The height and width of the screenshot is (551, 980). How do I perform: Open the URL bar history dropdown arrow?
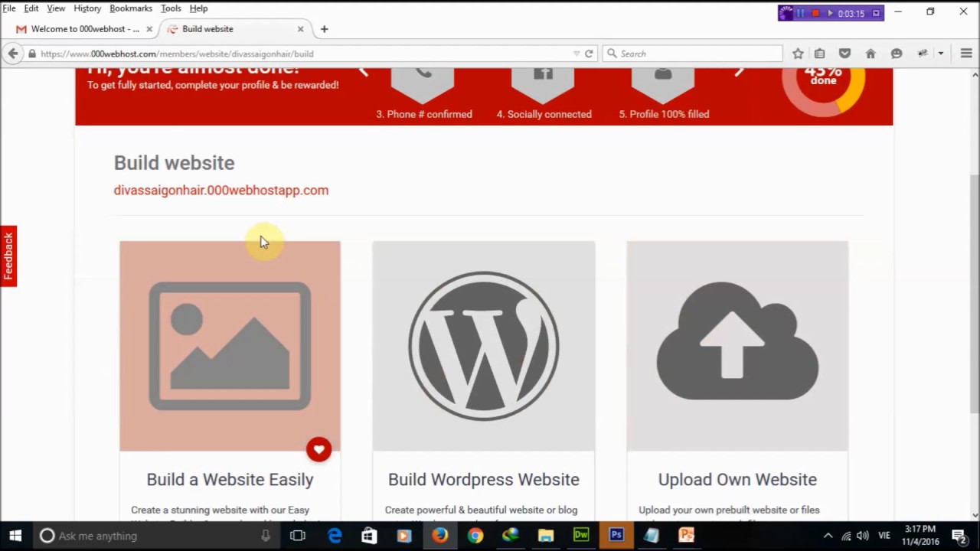click(577, 54)
